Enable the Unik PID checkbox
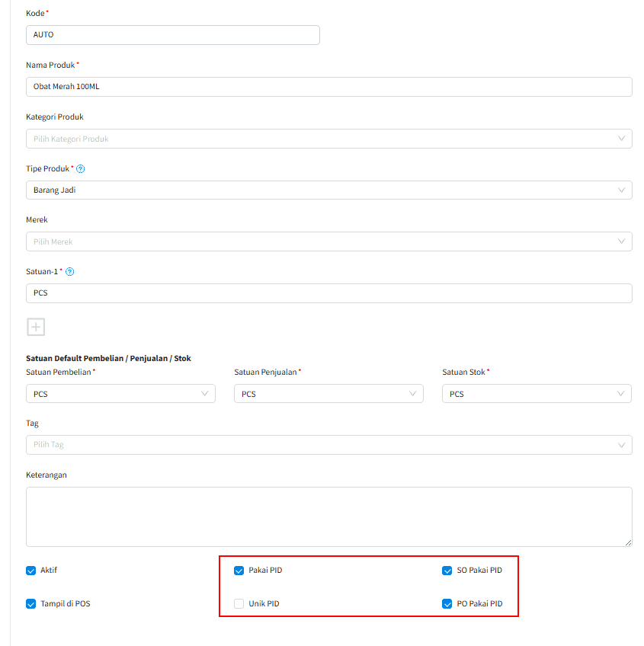The width and height of the screenshot is (644, 646). (239, 604)
